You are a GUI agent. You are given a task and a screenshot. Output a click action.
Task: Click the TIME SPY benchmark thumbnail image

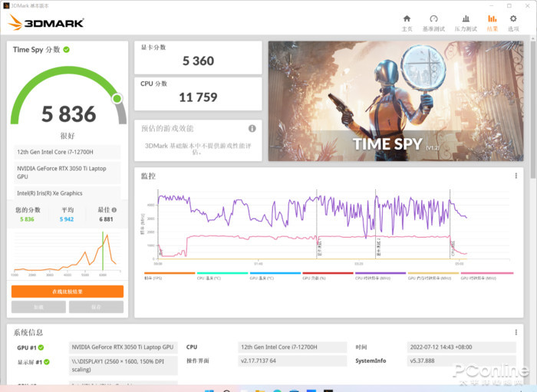point(396,101)
